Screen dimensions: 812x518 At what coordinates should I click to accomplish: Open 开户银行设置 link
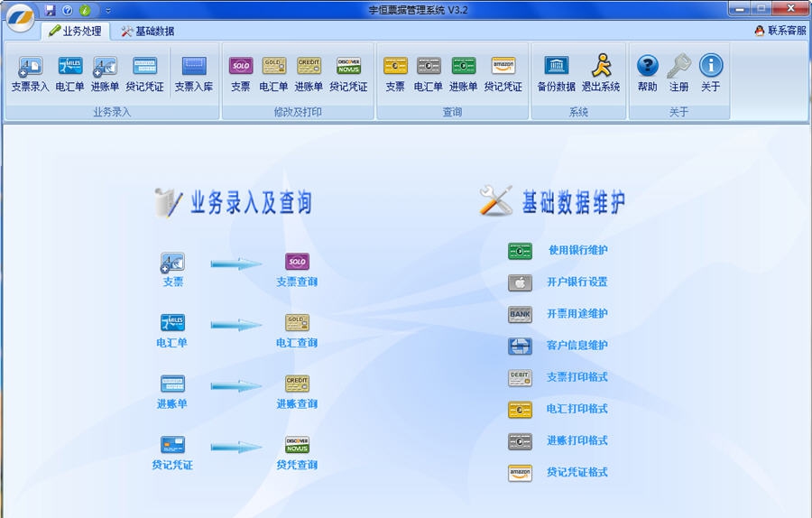pos(577,282)
